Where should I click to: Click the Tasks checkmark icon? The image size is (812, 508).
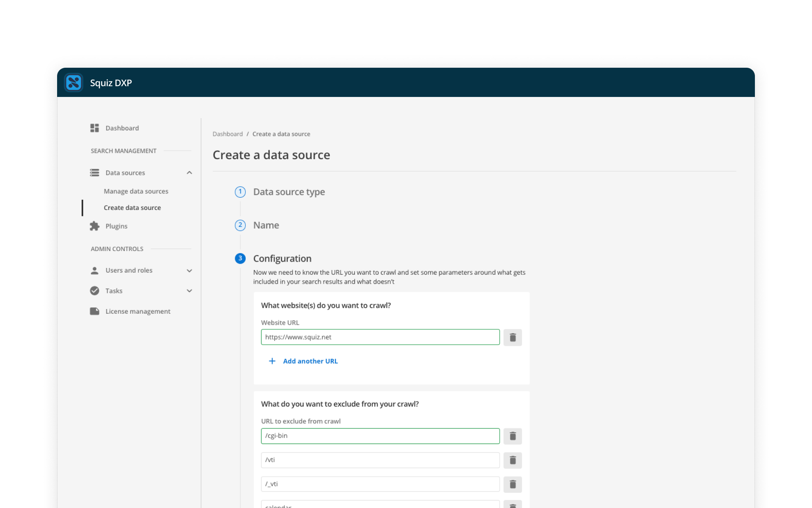click(x=94, y=291)
